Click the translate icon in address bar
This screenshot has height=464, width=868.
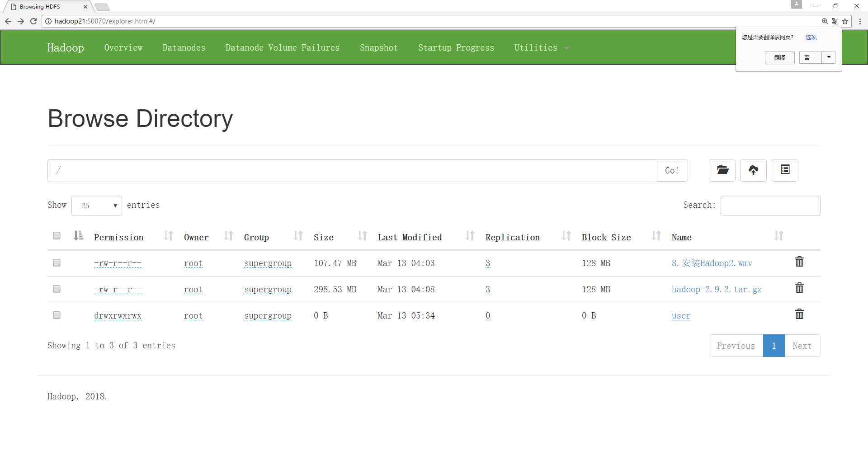pyautogui.click(x=835, y=21)
